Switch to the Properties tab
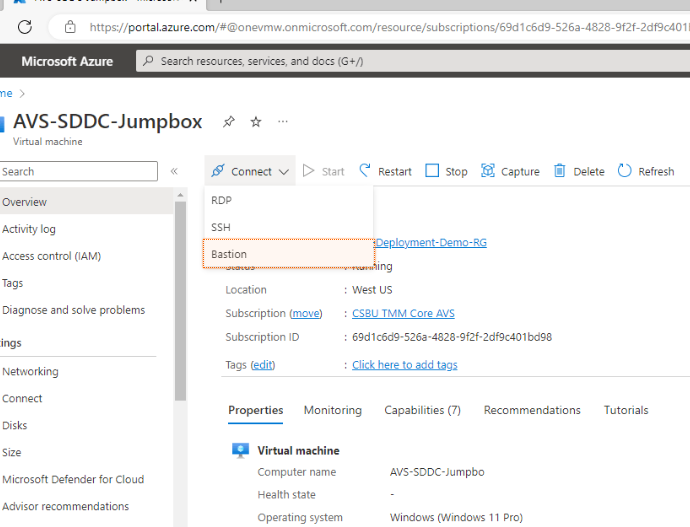690x527 pixels. click(255, 410)
